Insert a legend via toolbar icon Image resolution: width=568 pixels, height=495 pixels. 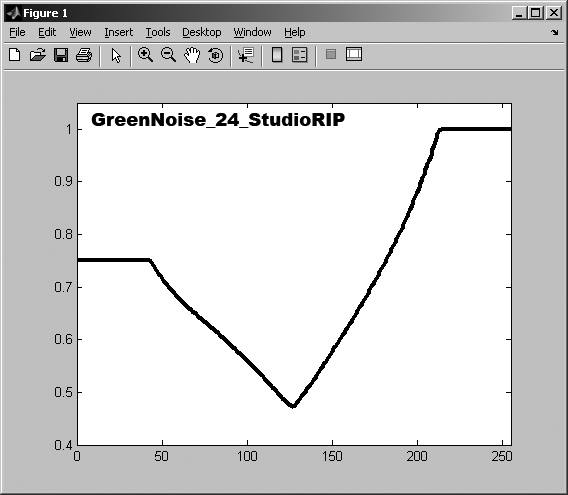[x=300, y=55]
